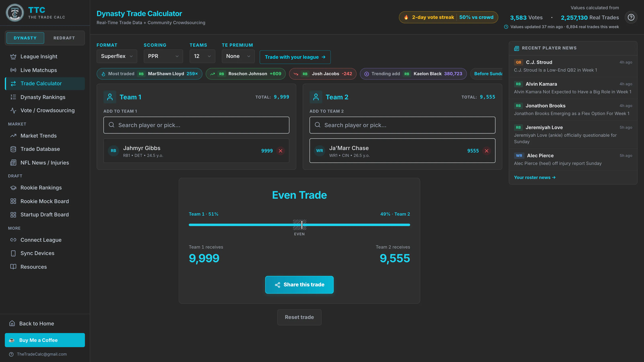Click the Live Matchups broadcast icon

click(13, 70)
